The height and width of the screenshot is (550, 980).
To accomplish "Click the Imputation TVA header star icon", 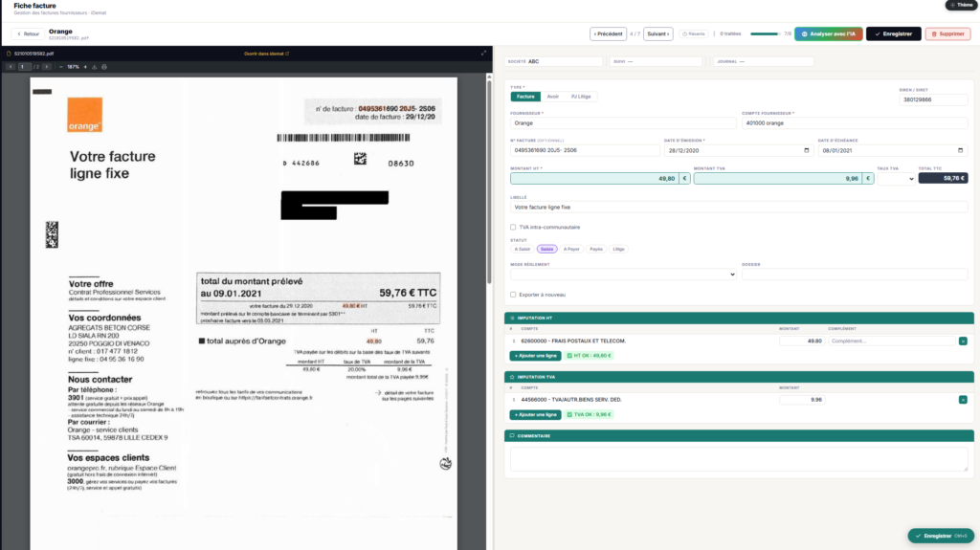I will click(x=512, y=377).
